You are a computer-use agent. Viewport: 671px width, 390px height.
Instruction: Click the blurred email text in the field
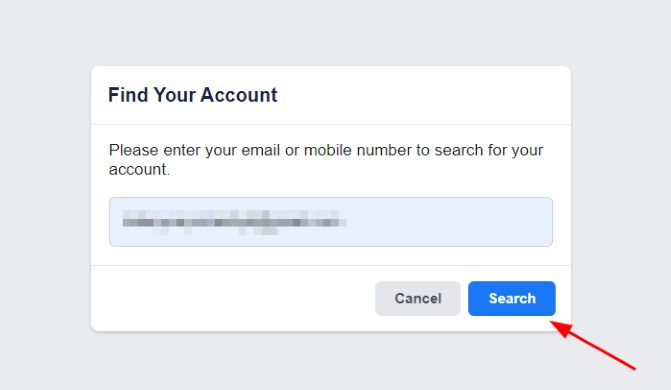pos(234,222)
